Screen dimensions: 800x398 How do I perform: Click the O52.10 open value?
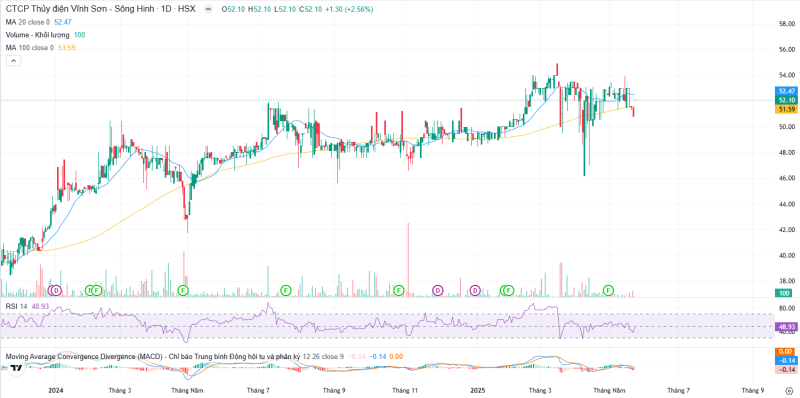[234, 10]
